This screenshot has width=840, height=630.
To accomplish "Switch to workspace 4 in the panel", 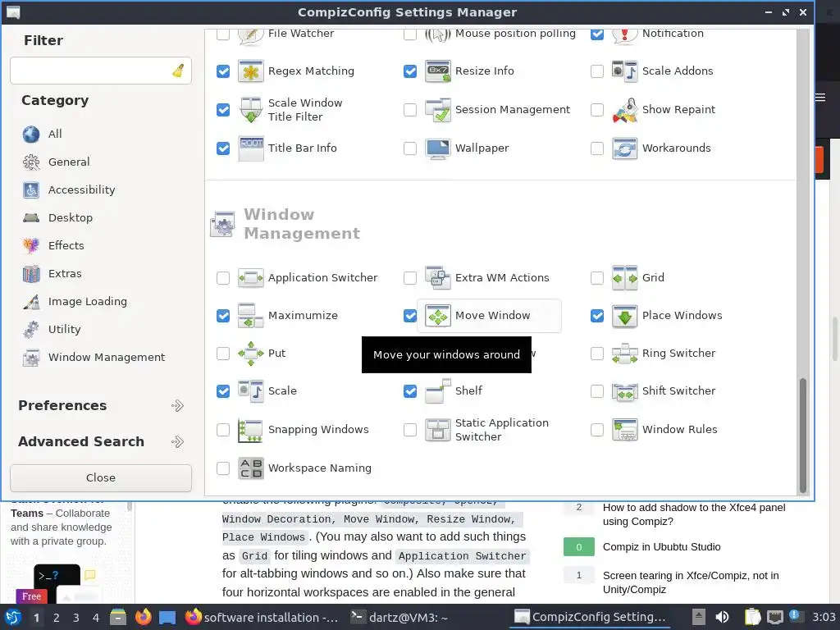I will (96, 618).
